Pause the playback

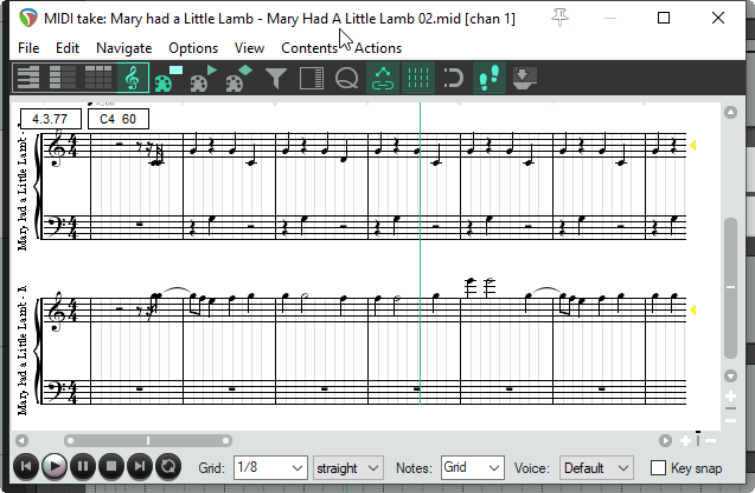tap(83, 466)
